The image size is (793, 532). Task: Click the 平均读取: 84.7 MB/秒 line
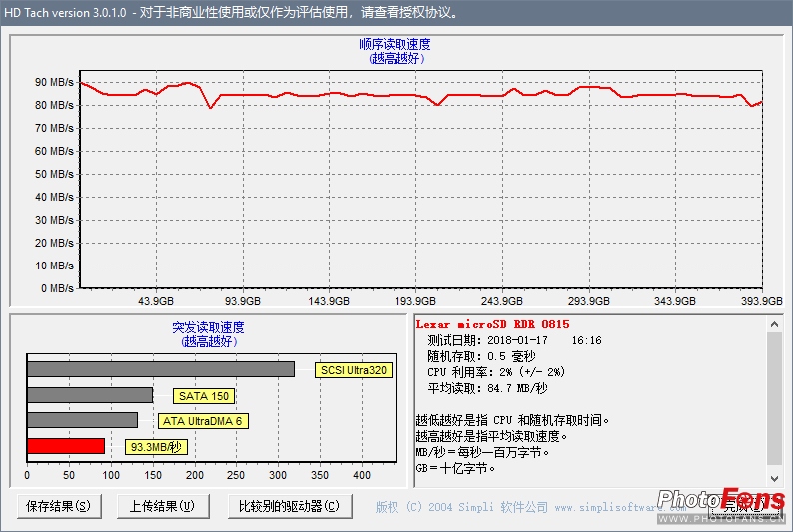(x=487, y=388)
